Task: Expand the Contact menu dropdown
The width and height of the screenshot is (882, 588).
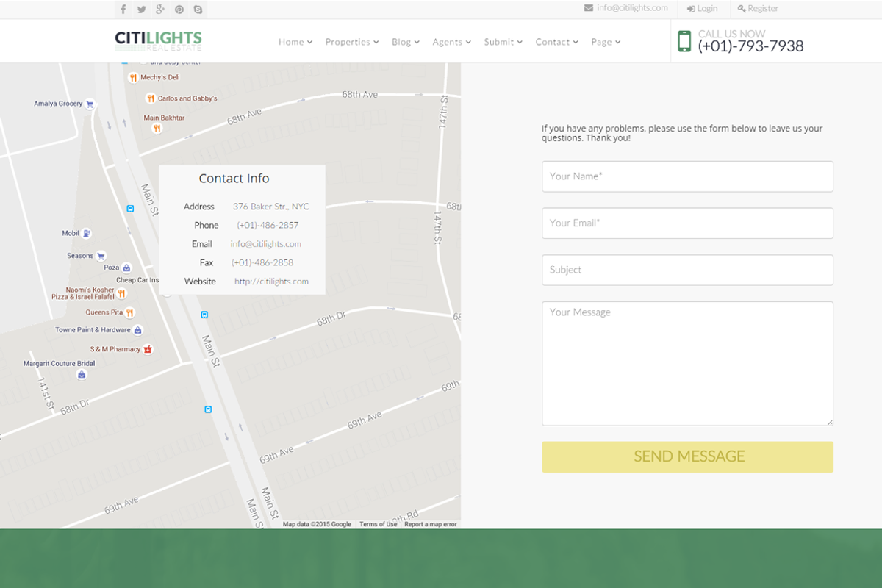Action: click(x=556, y=42)
